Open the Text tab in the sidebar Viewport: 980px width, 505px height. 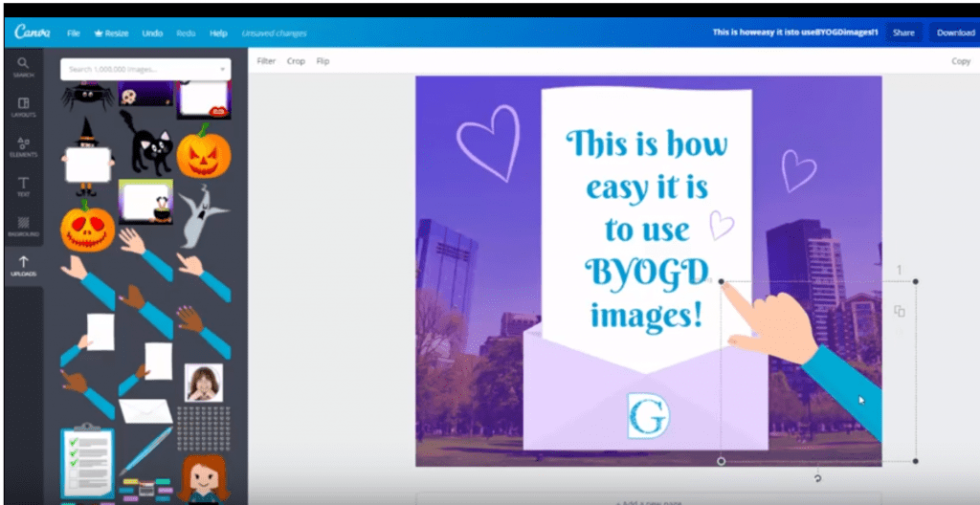click(23, 187)
